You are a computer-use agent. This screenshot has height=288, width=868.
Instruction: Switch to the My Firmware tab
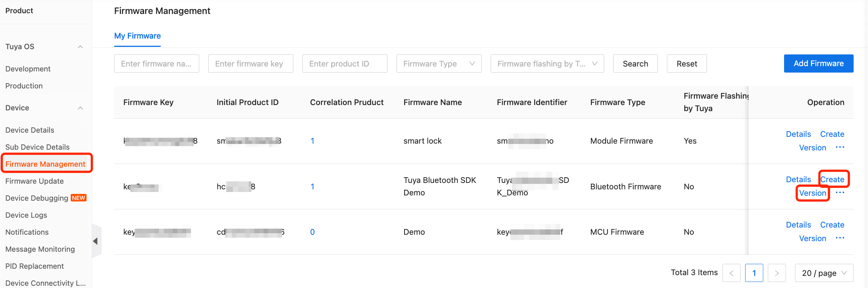coord(137,36)
